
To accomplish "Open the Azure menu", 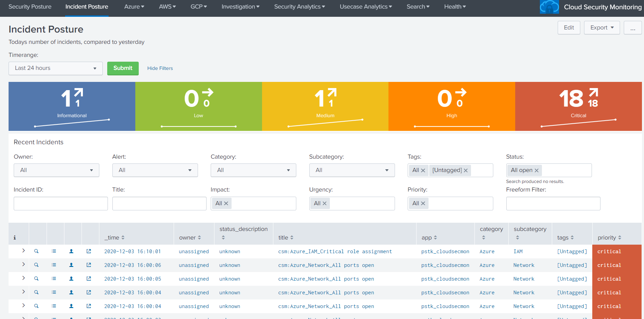I will pyautogui.click(x=134, y=7).
